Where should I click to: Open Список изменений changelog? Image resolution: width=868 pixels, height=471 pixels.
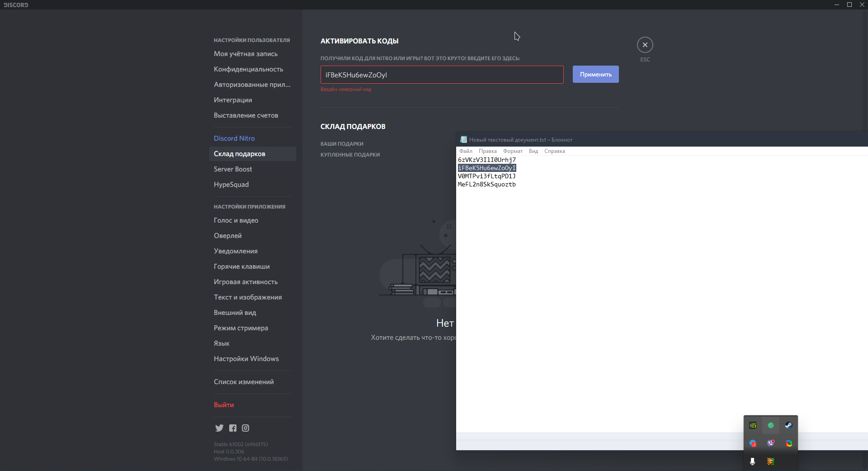(x=252, y=382)
